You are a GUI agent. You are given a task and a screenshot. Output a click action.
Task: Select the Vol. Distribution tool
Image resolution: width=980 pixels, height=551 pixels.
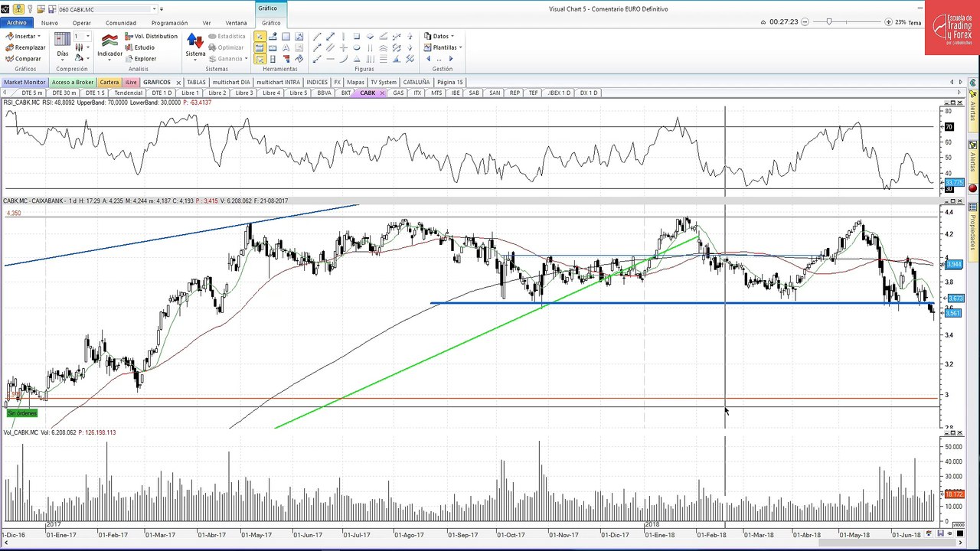coord(151,36)
